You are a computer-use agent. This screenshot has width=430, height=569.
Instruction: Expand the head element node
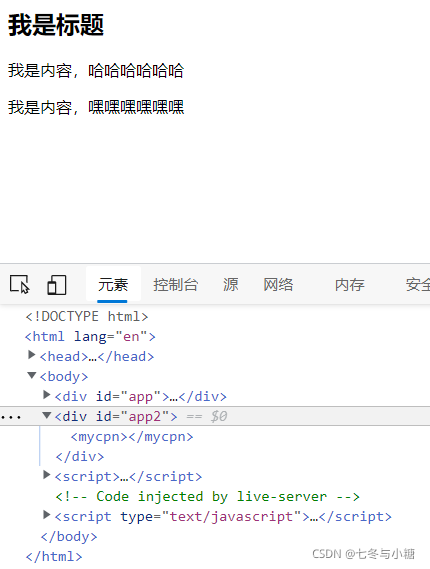click(32, 355)
